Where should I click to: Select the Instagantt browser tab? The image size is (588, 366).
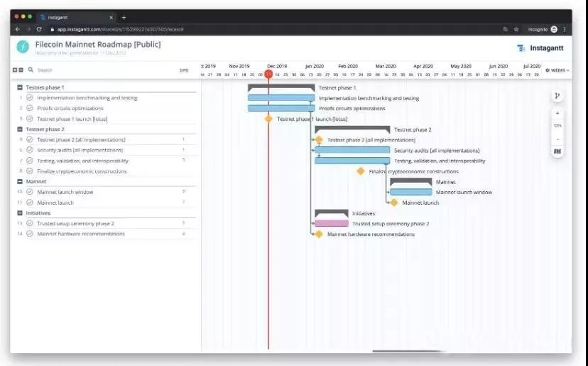click(x=77, y=17)
